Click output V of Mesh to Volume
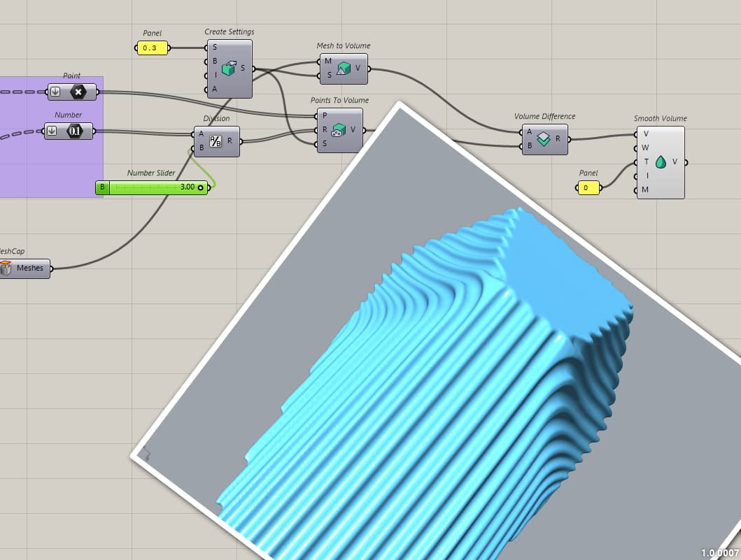 click(x=358, y=68)
